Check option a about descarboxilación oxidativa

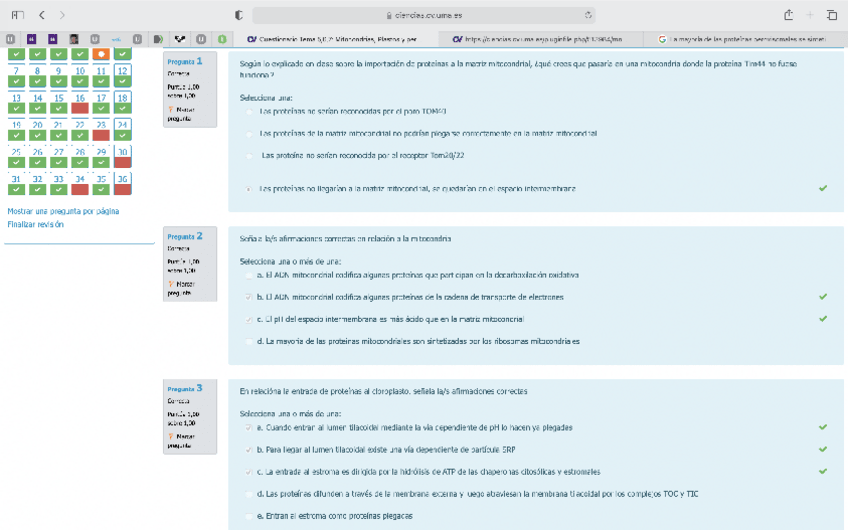click(x=249, y=275)
